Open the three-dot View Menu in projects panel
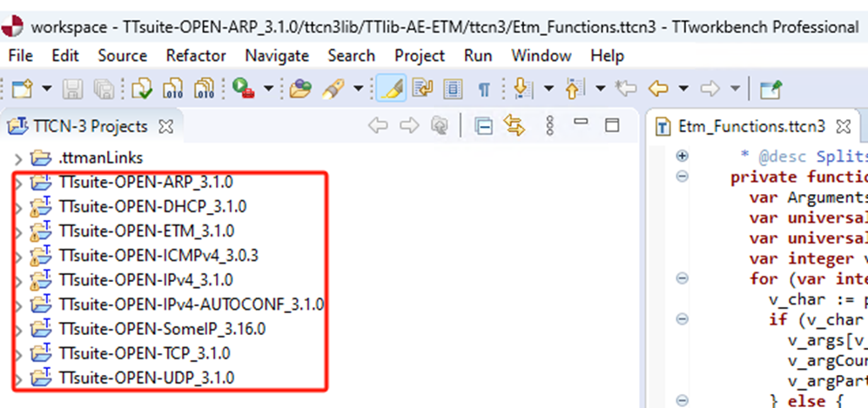868x408 pixels. pos(550,126)
